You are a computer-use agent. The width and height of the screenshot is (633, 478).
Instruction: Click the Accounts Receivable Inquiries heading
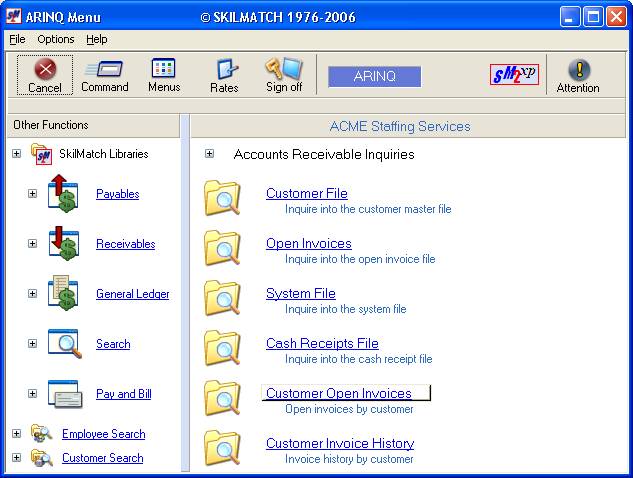tap(324, 154)
